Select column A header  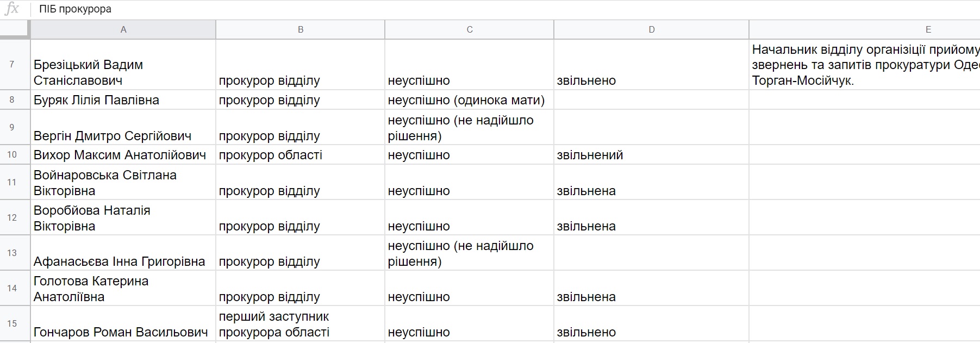[123, 29]
